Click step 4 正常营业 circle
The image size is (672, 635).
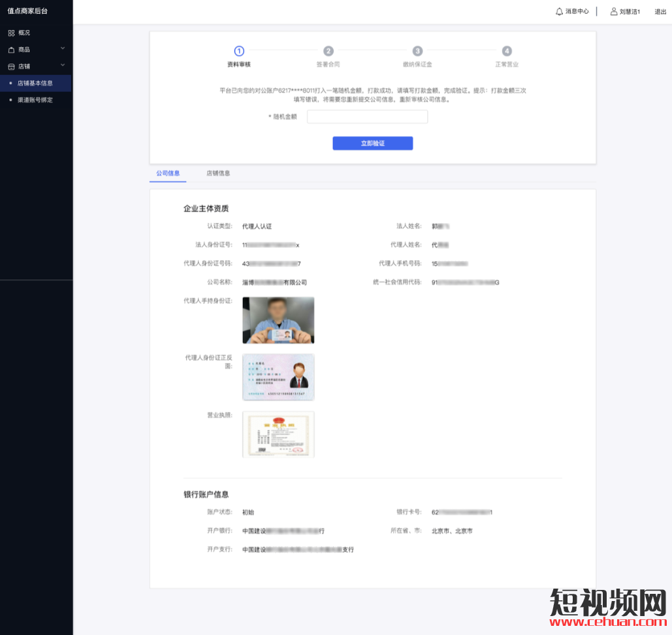(507, 51)
